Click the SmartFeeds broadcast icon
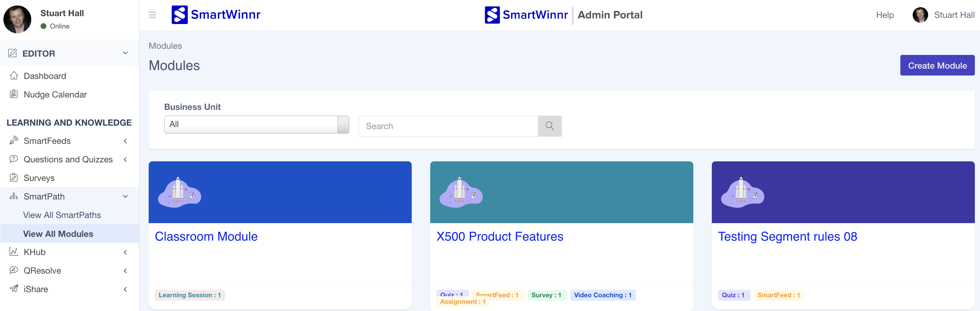 click(14, 141)
